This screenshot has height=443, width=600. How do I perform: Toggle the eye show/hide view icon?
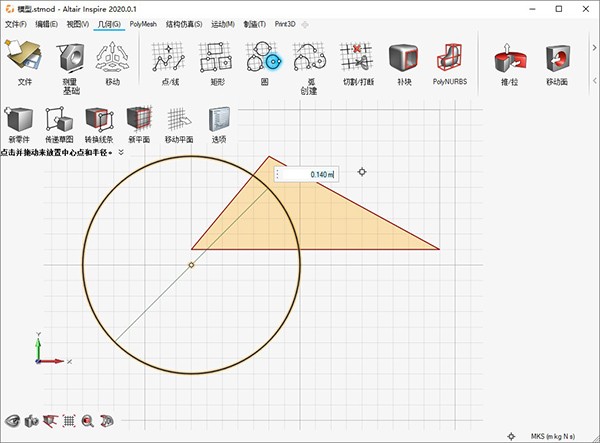pos(13,421)
